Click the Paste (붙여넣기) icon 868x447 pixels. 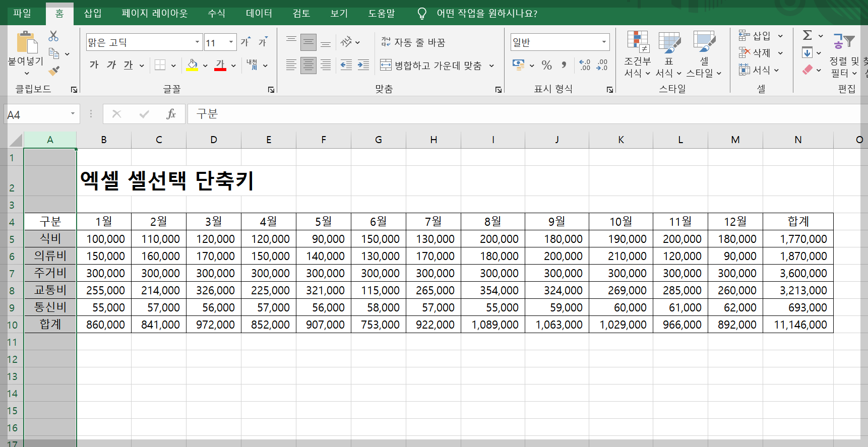[x=26, y=42]
